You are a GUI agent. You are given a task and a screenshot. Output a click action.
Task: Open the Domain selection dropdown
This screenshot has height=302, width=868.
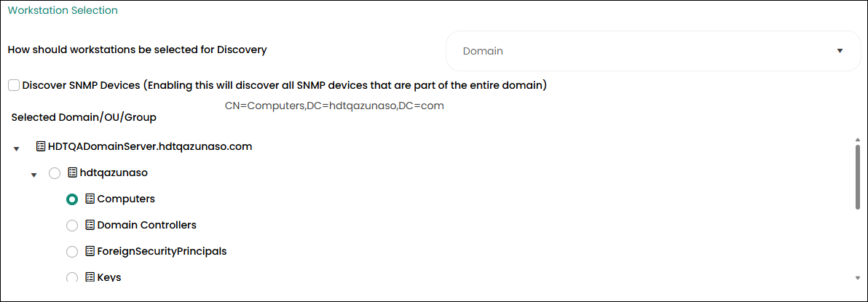pos(652,51)
